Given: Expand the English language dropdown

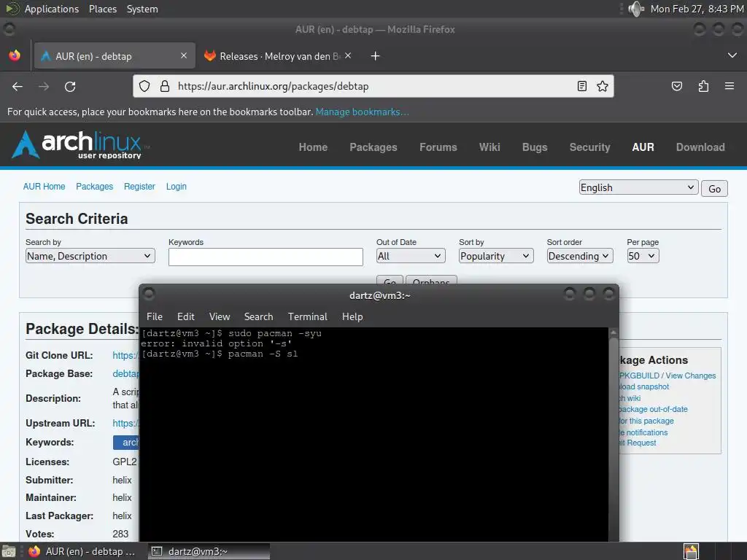Looking at the screenshot, I should pyautogui.click(x=638, y=187).
